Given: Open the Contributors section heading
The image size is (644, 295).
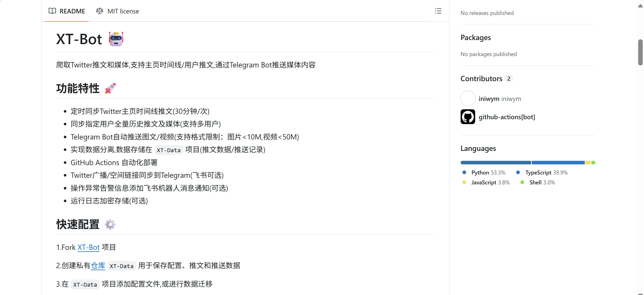Looking at the screenshot, I should 481,79.
